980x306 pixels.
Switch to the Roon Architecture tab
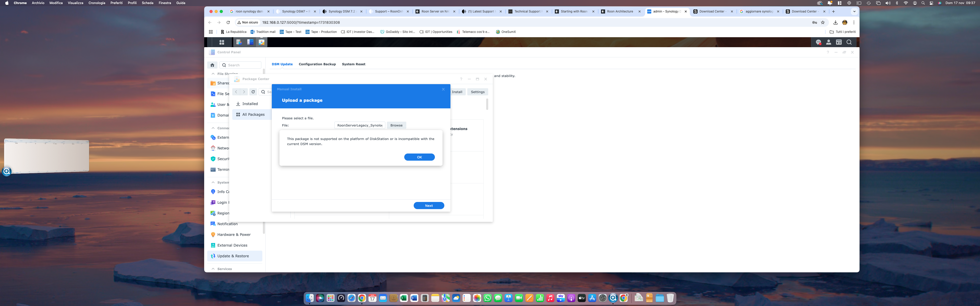point(620,11)
